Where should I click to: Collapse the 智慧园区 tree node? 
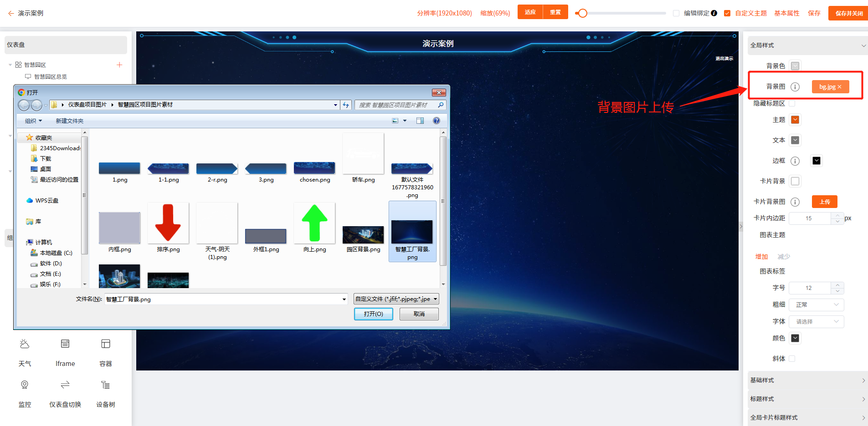10,65
